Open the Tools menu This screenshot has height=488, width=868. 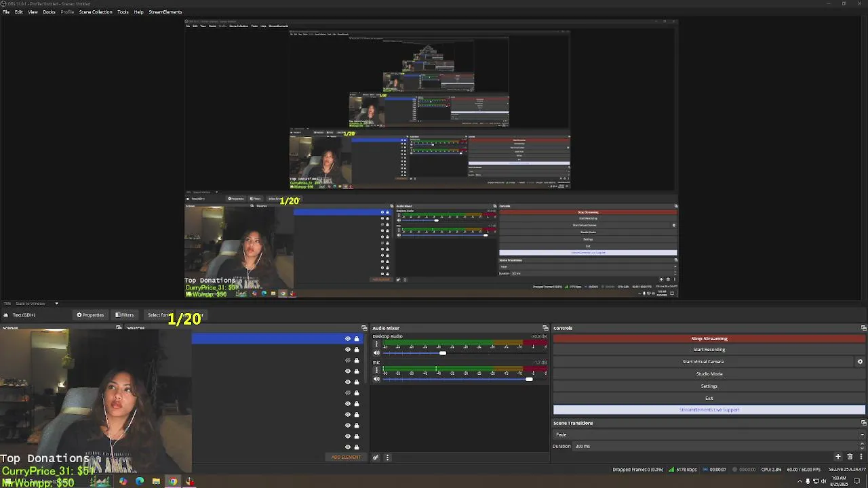[123, 12]
